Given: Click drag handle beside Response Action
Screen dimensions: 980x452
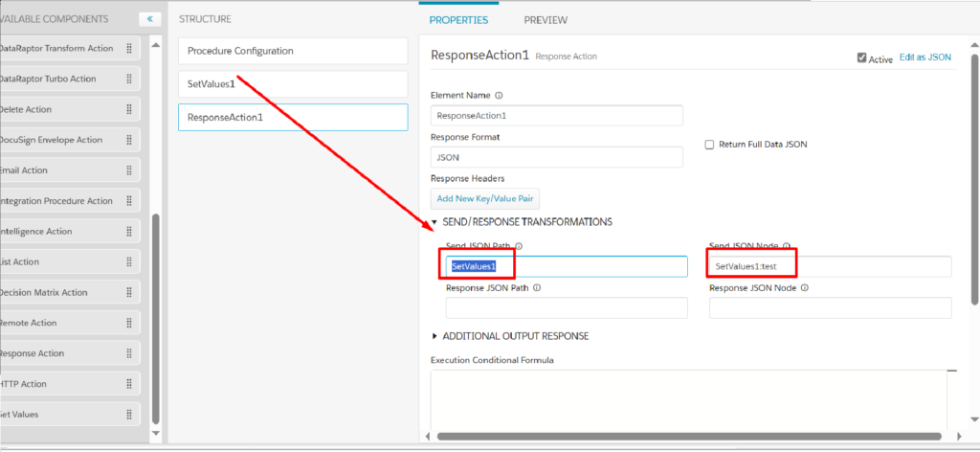Looking at the screenshot, I should click(x=129, y=353).
